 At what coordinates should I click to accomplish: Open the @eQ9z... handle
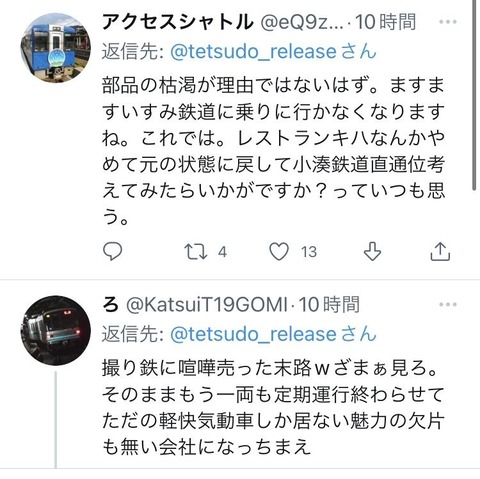pos(302,22)
